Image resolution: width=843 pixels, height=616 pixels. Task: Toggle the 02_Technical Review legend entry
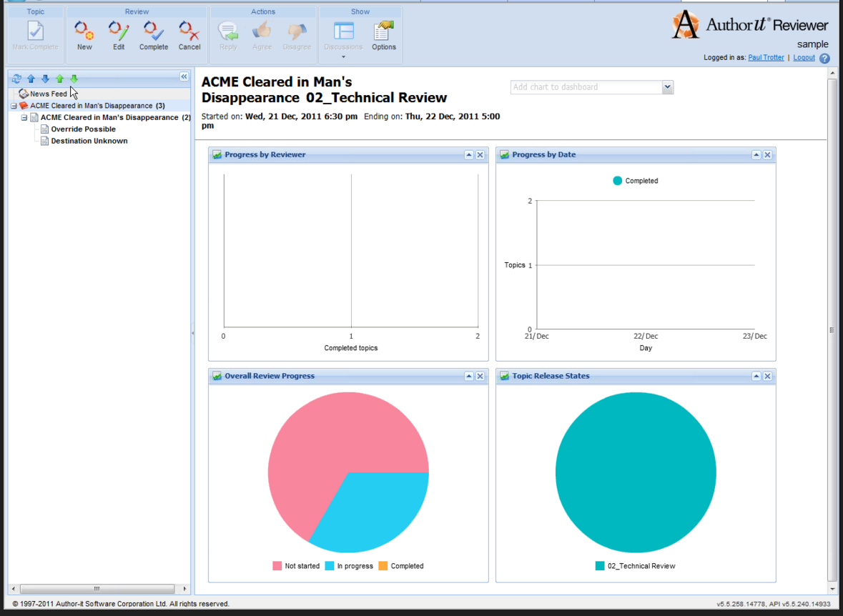click(635, 566)
